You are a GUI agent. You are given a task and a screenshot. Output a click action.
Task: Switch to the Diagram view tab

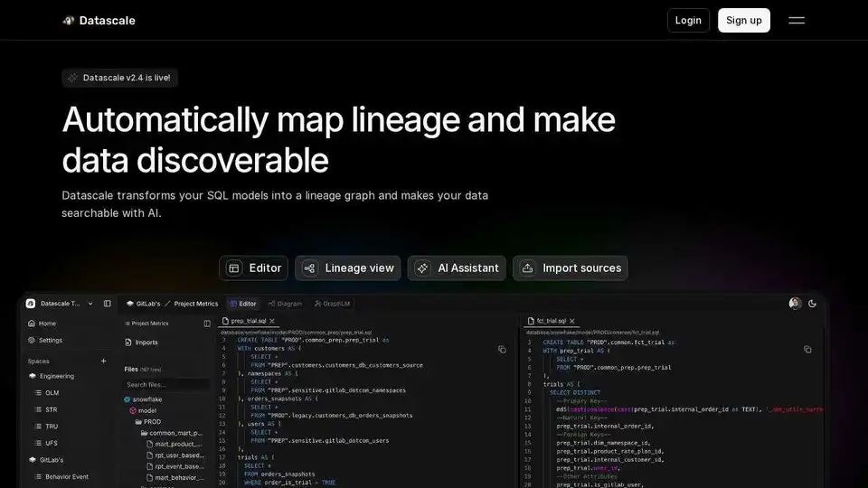tap(285, 304)
